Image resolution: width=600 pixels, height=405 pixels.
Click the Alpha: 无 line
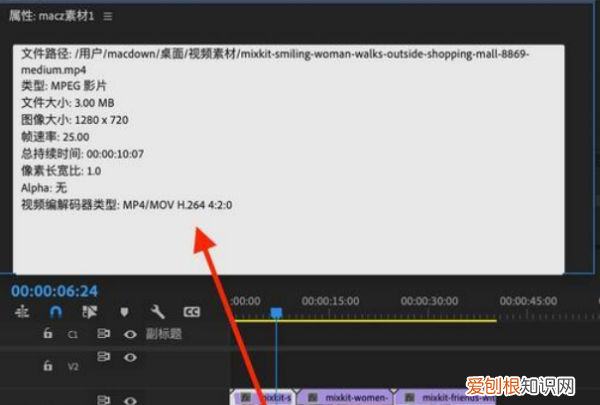44,188
